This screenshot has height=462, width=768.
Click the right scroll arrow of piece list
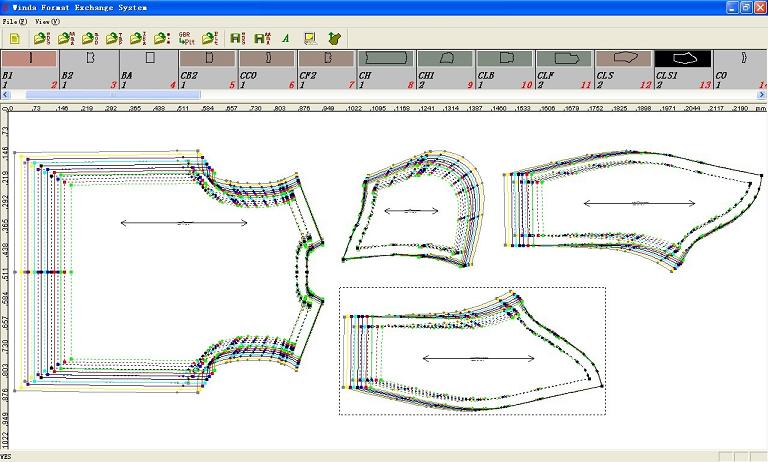click(x=762, y=95)
